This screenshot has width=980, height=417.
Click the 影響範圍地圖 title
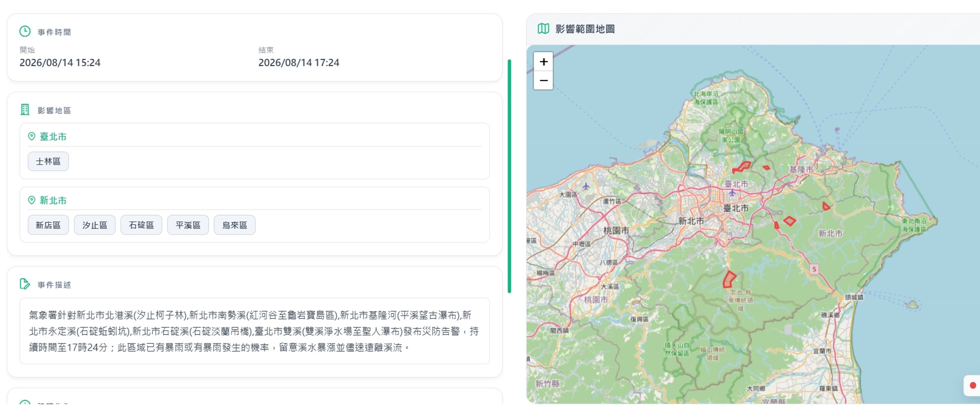click(585, 29)
